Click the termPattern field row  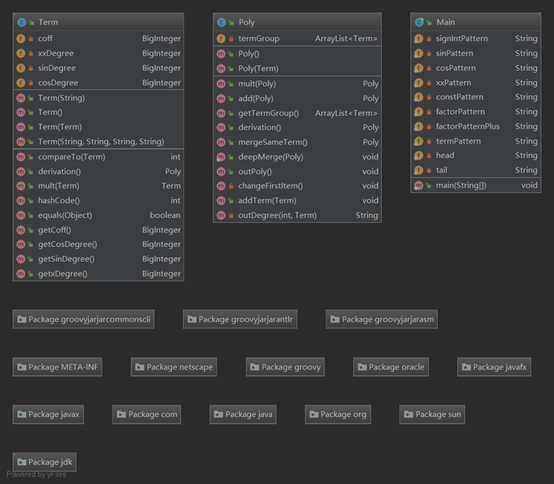pos(476,141)
